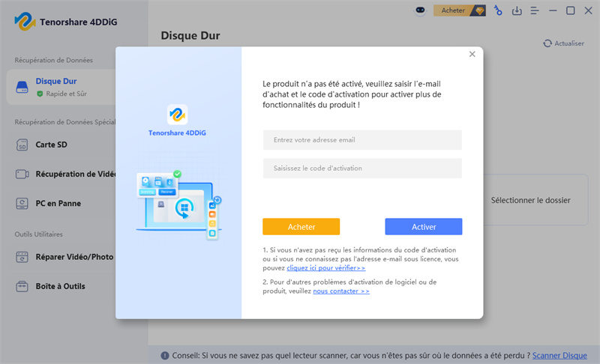Click the key registration icon
Image resolution: width=600 pixels, height=364 pixels.
point(498,10)
